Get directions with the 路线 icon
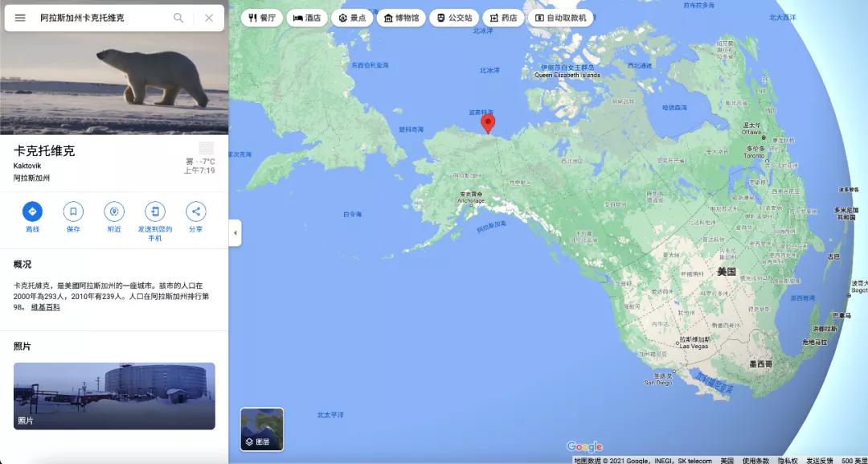Image resolution: width=868 pixels, height=464 pixels. 32,211
